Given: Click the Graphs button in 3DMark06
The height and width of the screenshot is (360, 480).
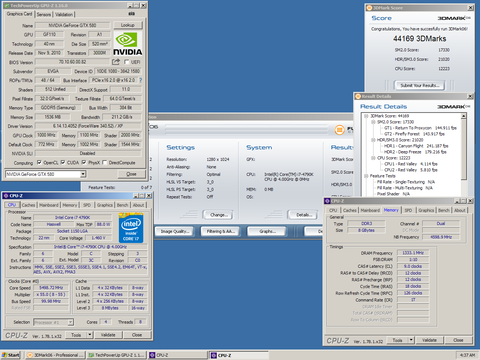Looking at the screenshot, I should click(267, 231).
